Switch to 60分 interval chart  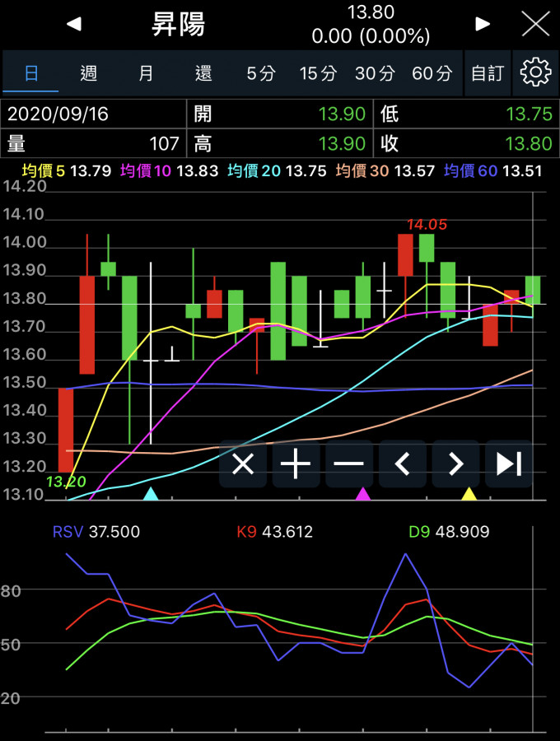pyautogui.click(x=432, y=73)
